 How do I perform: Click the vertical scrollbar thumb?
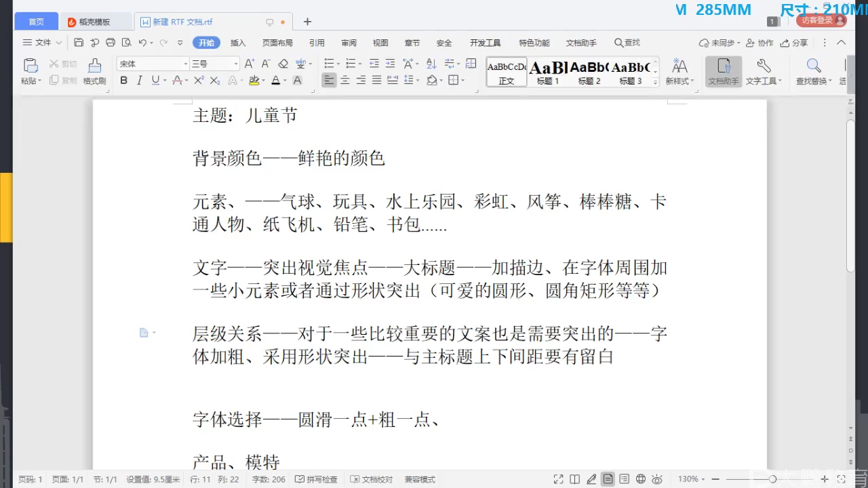click(850, 195)
